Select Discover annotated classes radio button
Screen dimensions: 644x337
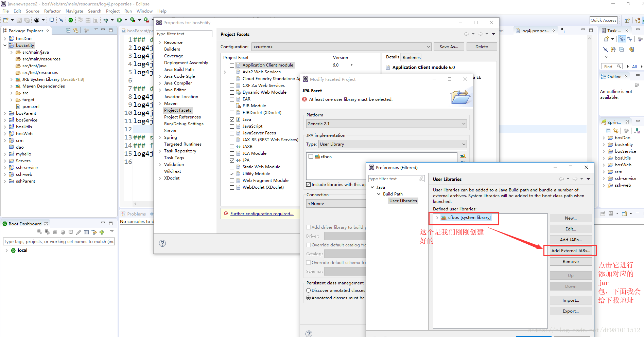309,290
